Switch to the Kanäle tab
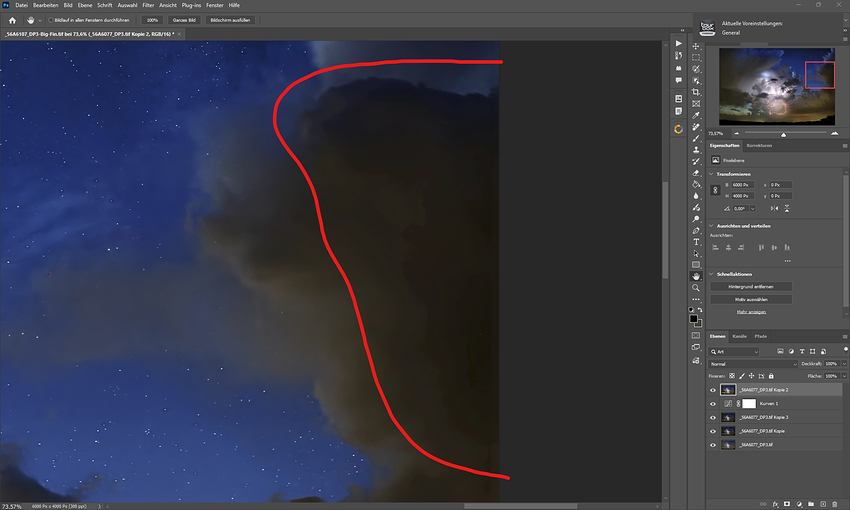 pyautogui.click(x=740, y=336)
